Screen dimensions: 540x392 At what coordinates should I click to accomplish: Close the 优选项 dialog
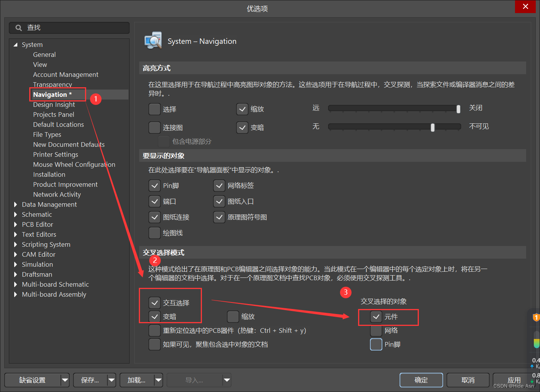pyautogui.click(x=525, y=7)
